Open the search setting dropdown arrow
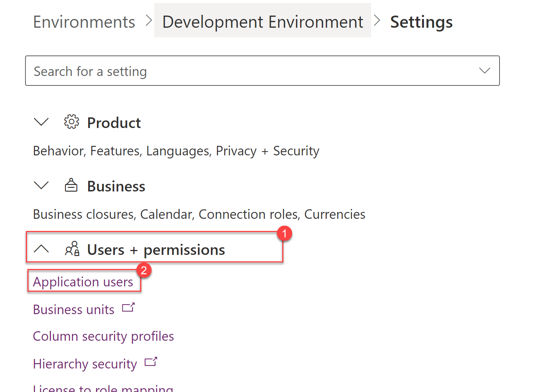 [484, 71]
